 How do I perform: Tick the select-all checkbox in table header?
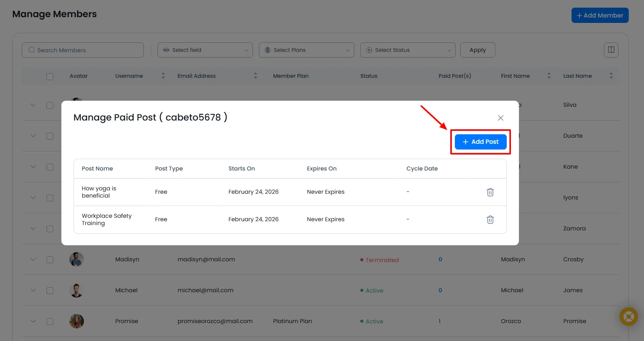click(50, 77)
